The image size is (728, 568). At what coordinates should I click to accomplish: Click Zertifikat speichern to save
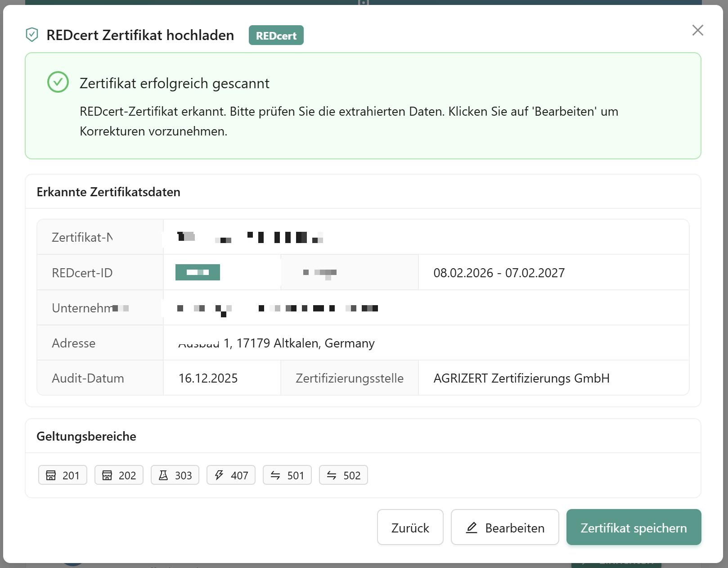634,527
